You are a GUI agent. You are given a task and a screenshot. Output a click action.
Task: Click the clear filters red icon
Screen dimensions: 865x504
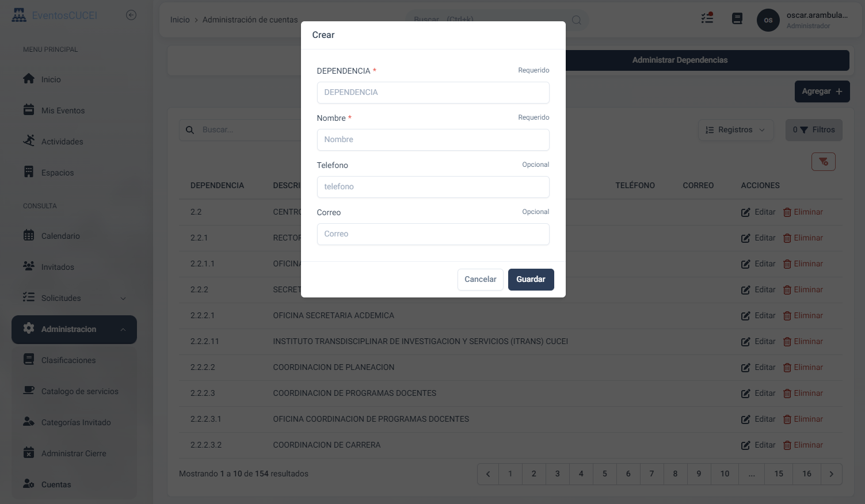[823, 162]
